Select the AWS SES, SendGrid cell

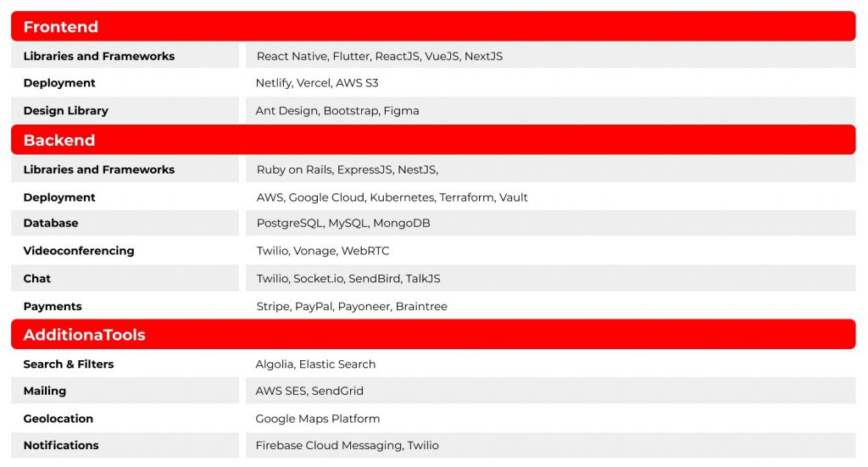click(309, 391)
